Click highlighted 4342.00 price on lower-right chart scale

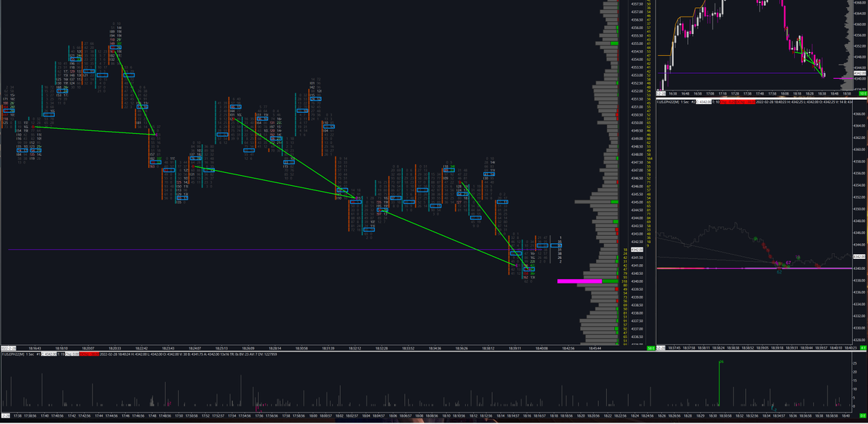[859, 257]
